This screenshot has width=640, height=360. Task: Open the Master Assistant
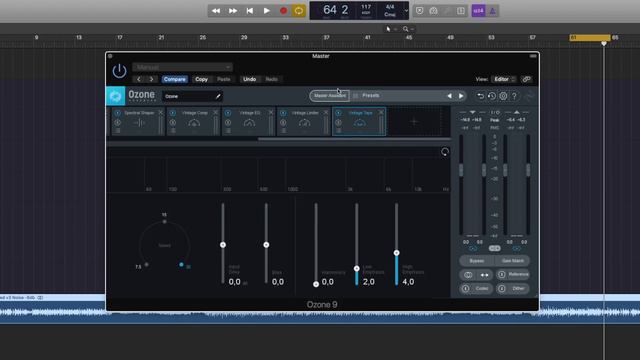[329, 96]
